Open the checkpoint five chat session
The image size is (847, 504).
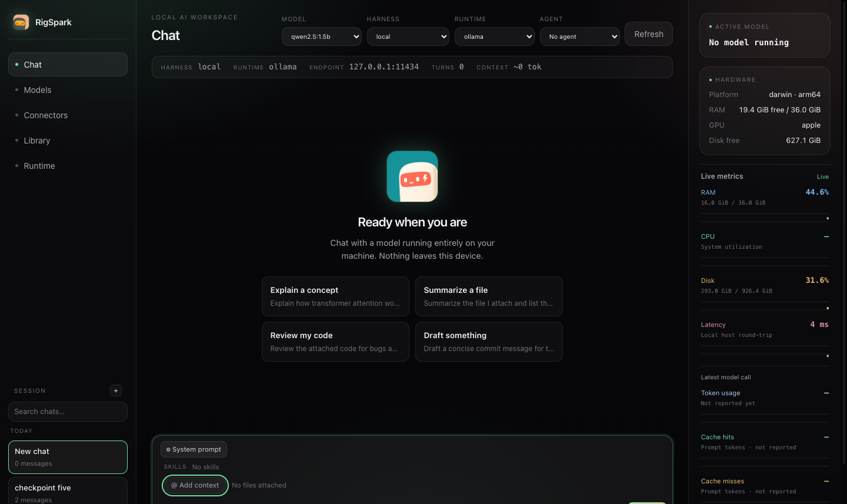68,491
